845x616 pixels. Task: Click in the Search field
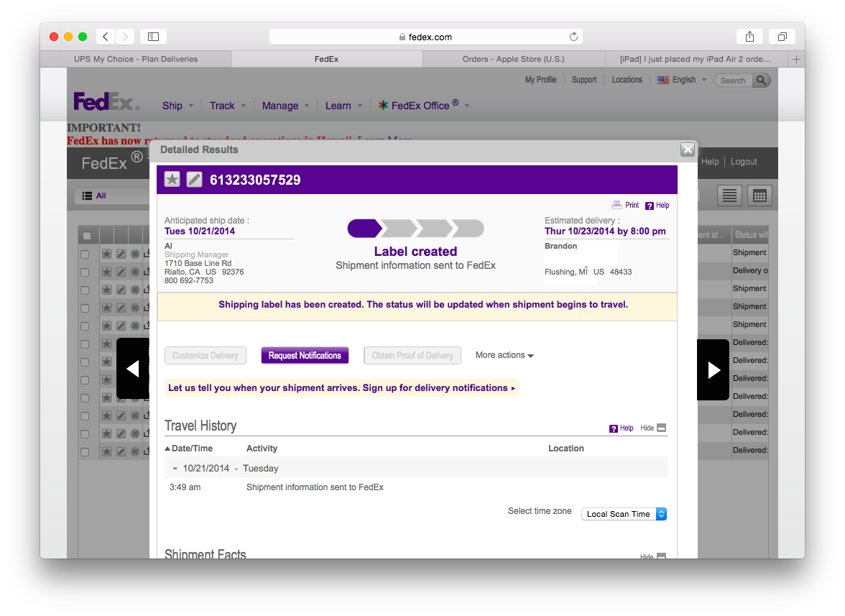[733, 81]
